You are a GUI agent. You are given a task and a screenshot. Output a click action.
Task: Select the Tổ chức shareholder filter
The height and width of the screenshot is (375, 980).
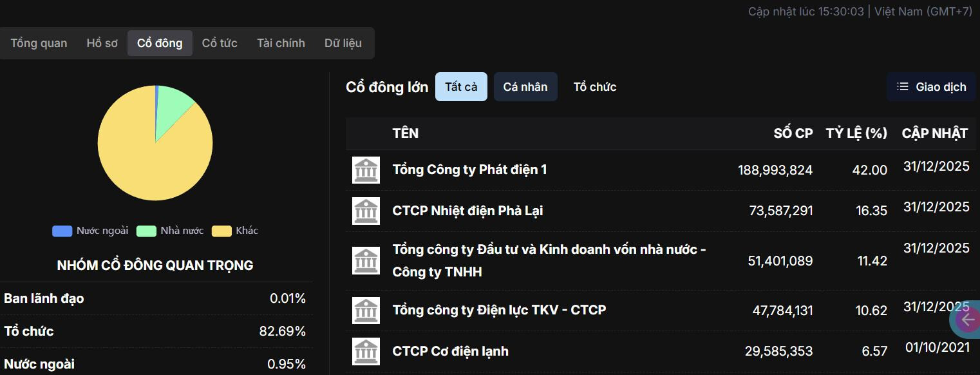(x=594, y=87)
